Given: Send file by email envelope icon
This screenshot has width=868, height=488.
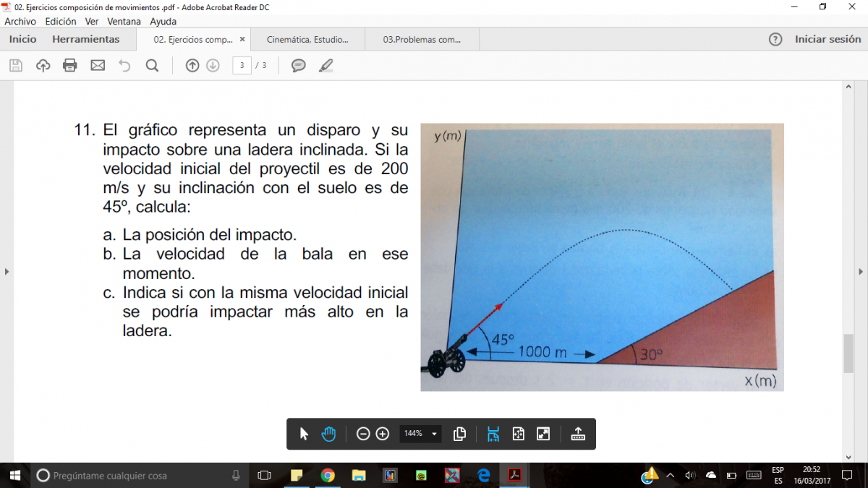Looking at the screenshot, I should [x=98, y=66].
